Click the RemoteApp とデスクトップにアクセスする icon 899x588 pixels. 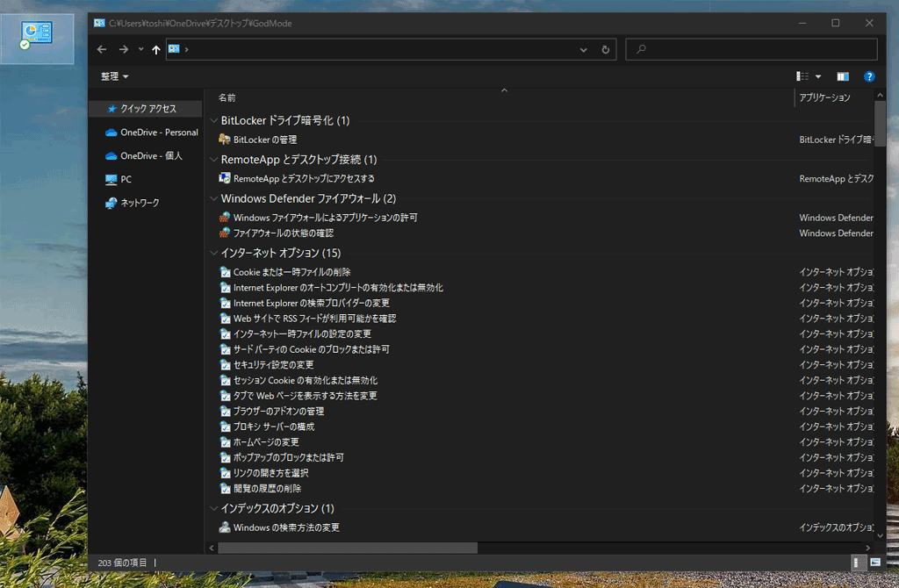click(x=225, y=178)
